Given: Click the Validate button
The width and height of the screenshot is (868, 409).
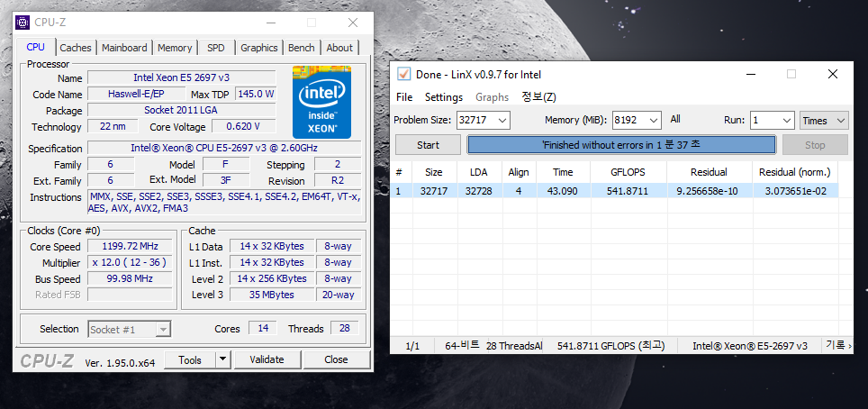Looking at the screenshot, I should coord(267,359).
